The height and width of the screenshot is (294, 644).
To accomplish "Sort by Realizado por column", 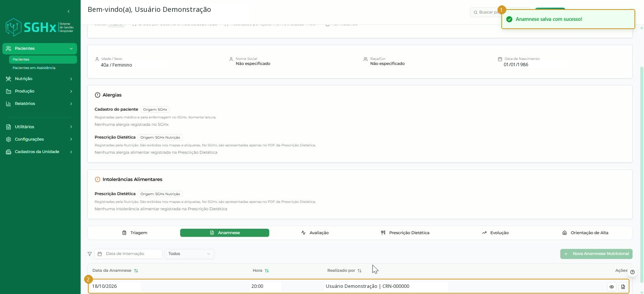I will [345, 271].
